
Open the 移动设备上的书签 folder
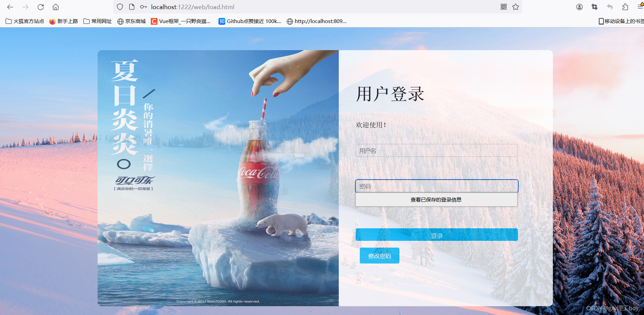point(621,21)
